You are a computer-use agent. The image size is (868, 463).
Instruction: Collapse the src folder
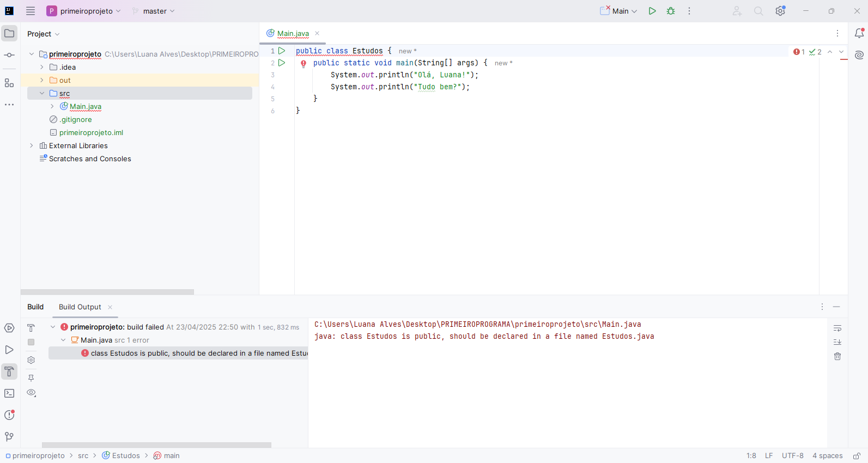42,93
